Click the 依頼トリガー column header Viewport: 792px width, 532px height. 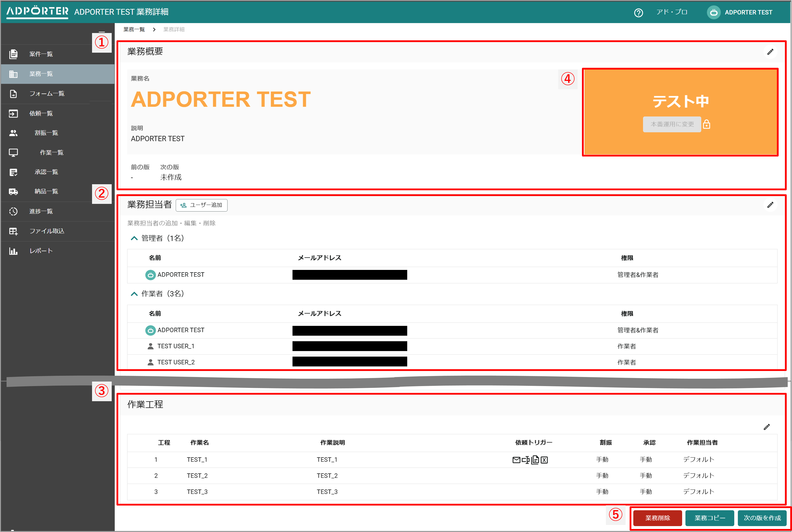[x=533, y=443]
